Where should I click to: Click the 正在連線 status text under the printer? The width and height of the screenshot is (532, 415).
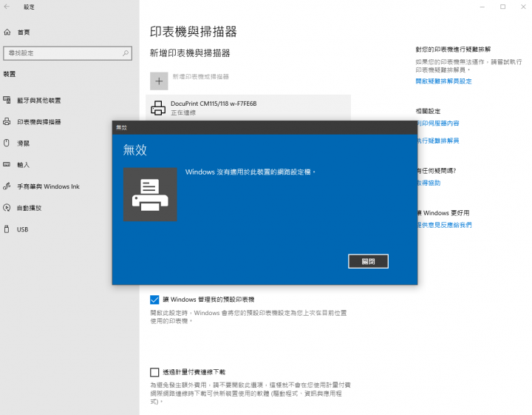[183, 112]
